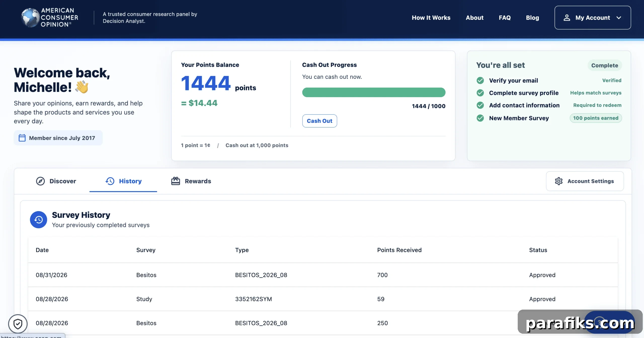Click the blue Survey History circle icon
This screenshot has height=338, width=644.
(x=38, y=220)
